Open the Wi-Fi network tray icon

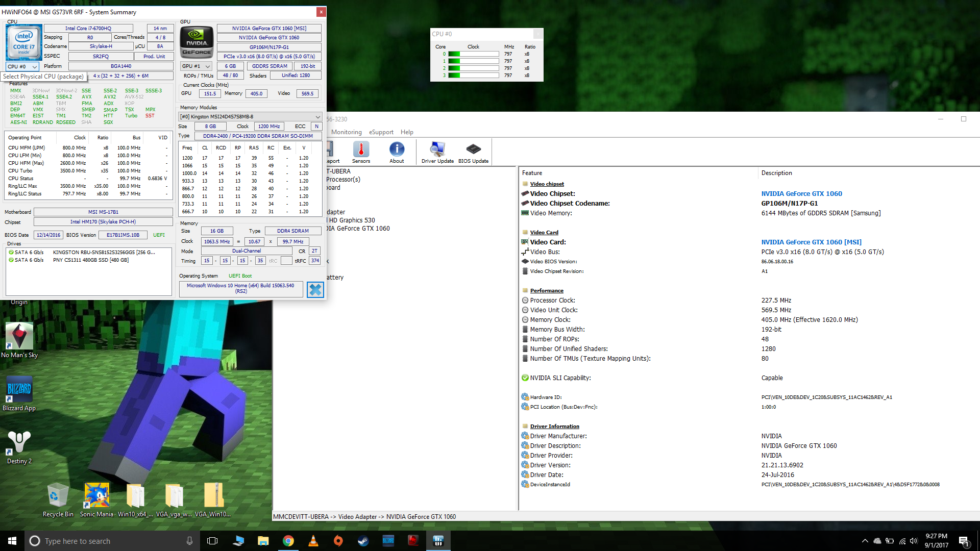click(902, 541)
